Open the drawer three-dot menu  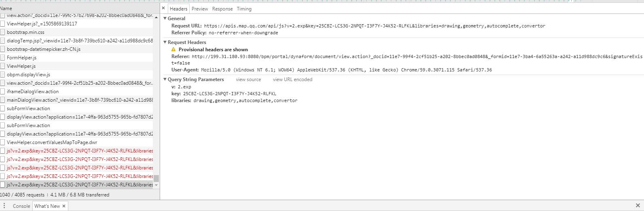pyautogui.click(x=4, y=206)
